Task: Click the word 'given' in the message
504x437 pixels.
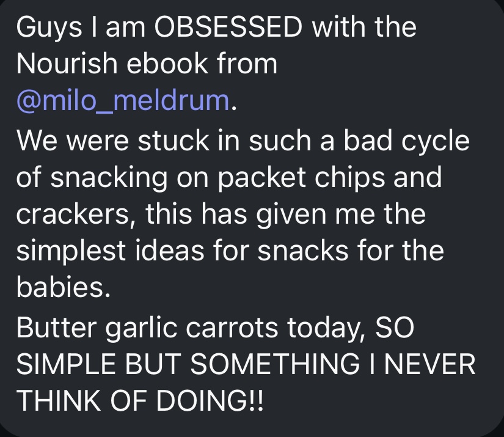Action: [291, 215]
